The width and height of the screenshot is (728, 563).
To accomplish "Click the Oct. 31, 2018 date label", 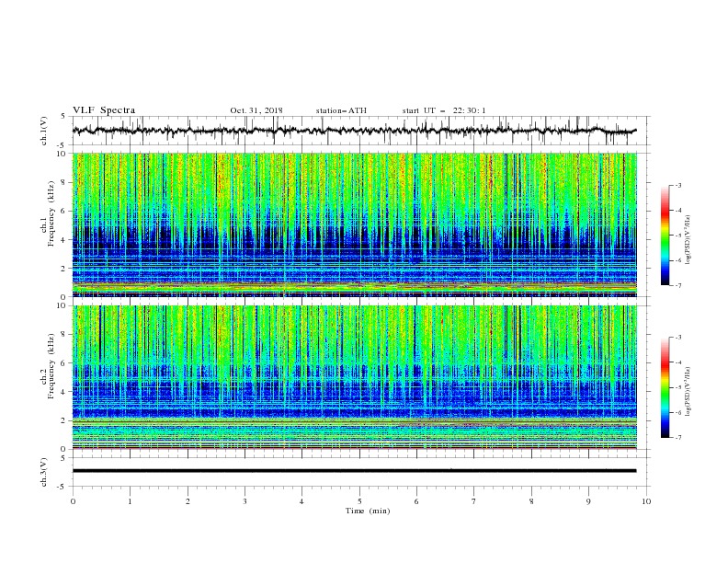I will [x=256, y=110].
